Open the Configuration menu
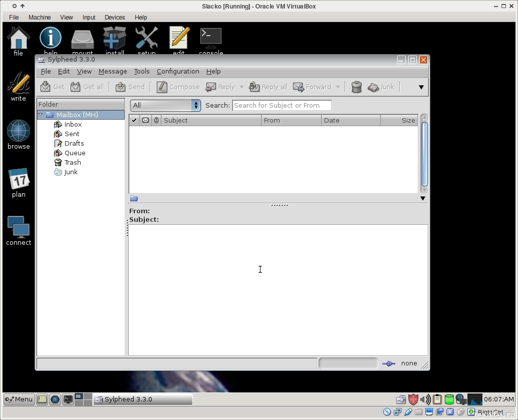518x420 pixels. pos(178,71)
